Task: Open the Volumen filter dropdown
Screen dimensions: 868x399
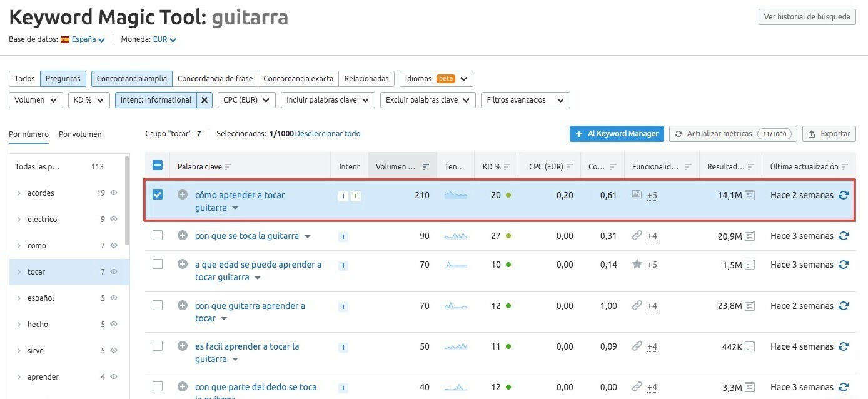Action: click(36, 100)
